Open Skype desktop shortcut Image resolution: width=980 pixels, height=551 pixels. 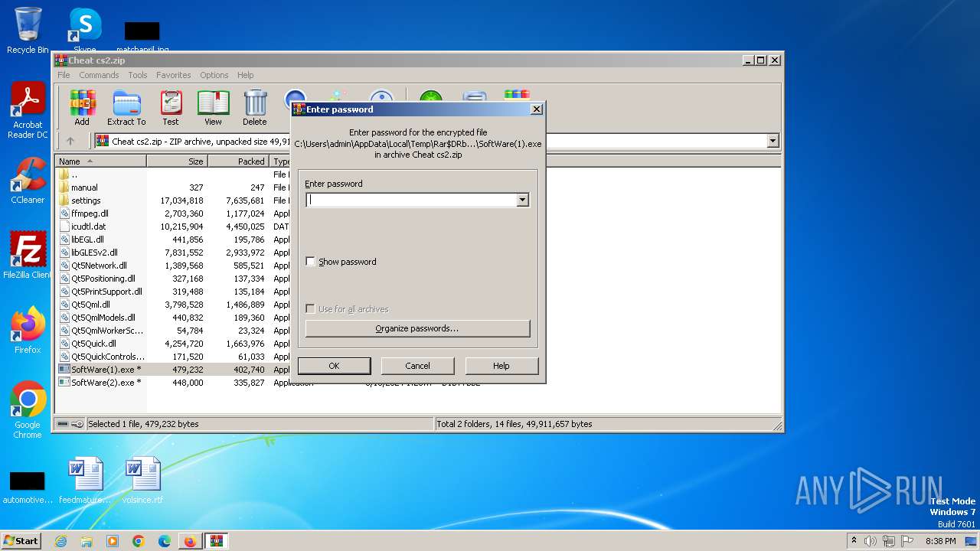click(x=85, y=31)
